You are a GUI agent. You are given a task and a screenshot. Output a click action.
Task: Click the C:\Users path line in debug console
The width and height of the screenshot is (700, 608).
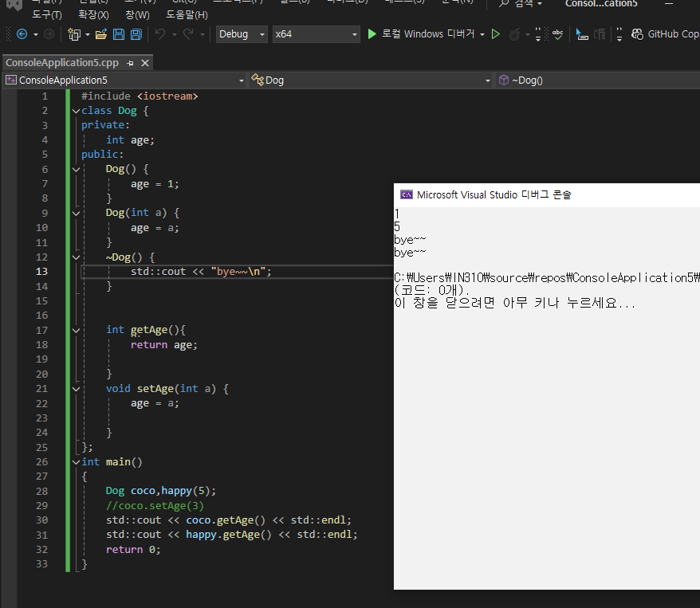(x=547, y=278)
